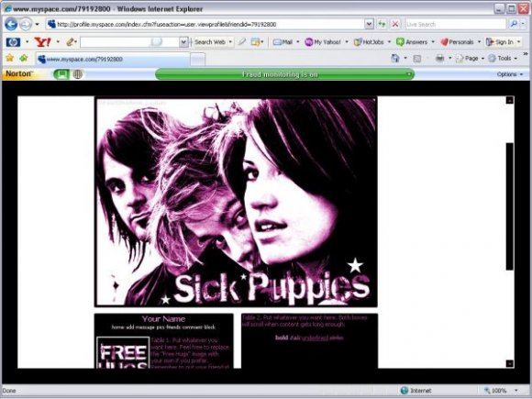Click the 100% zoom level button
532x399 pixels.
point(496,391)
